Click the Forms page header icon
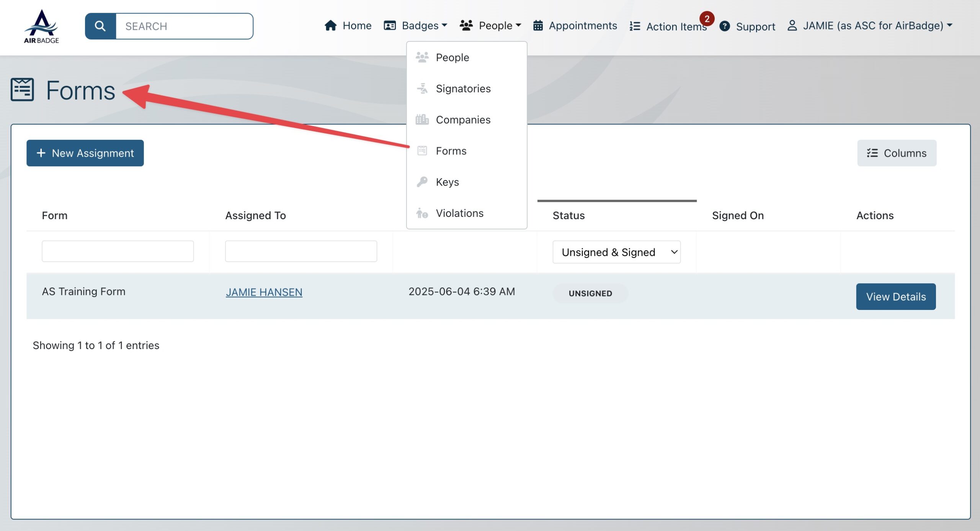The height and width of the screenshot is (531, 980). tap(22, 90)
